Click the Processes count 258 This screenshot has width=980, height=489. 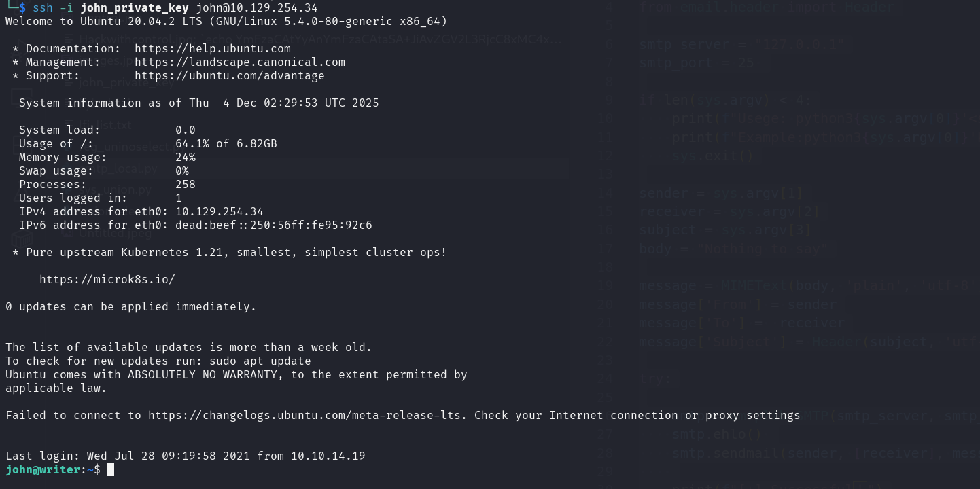(x=185, y=184)
